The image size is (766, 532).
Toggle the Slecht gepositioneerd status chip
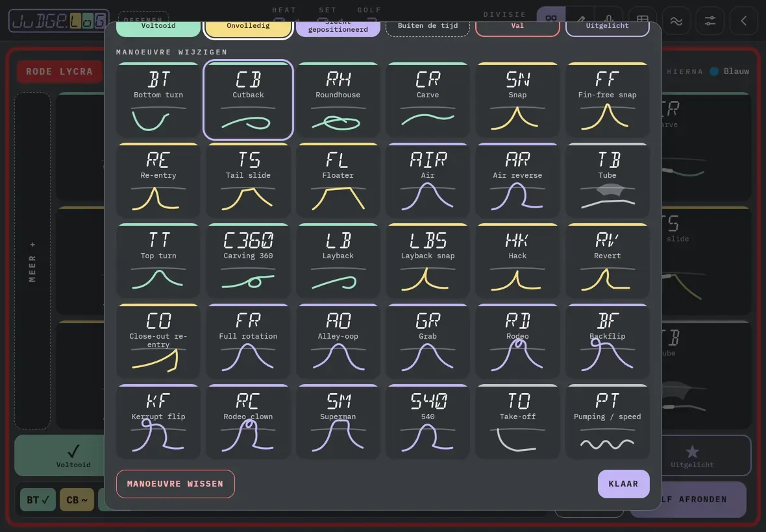(338, 29)
